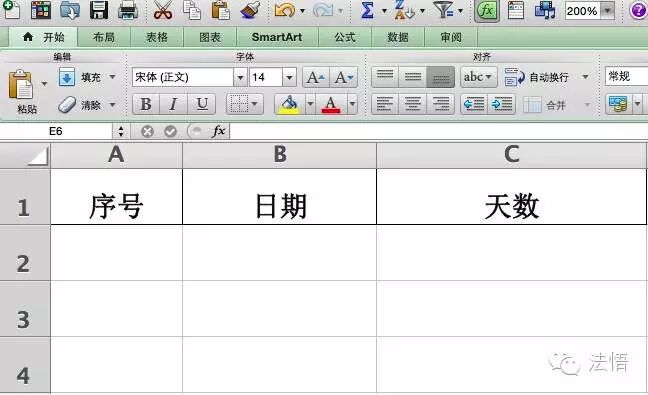This screenshot has width=648, height=395.
Task: Open the Toolbox icon next to fx
Action: (x=516, y=10)
